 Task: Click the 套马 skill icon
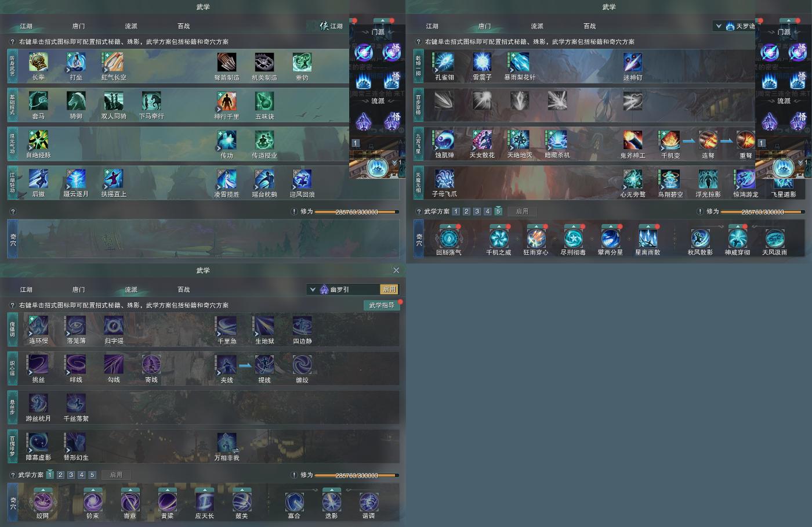(x=38, y=101)
